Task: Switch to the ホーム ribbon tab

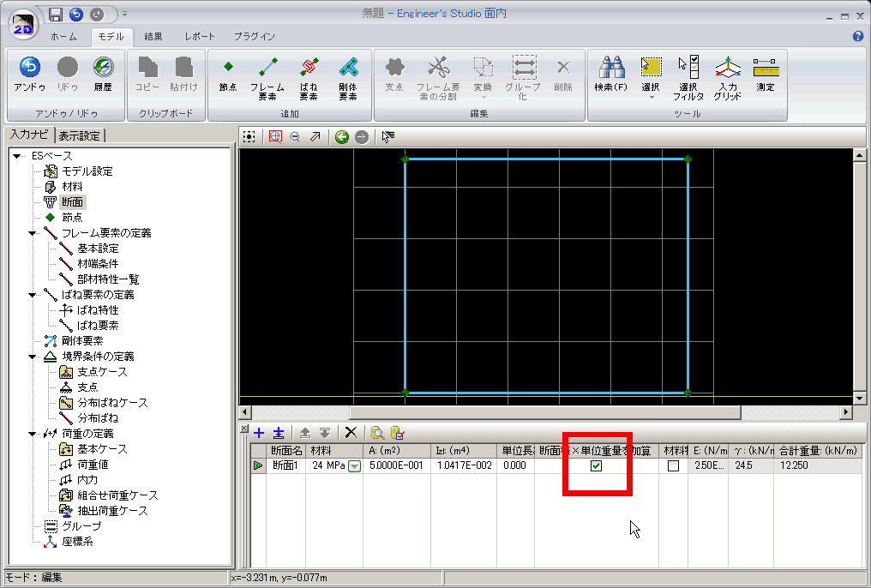Action: (x=64, y=37)
